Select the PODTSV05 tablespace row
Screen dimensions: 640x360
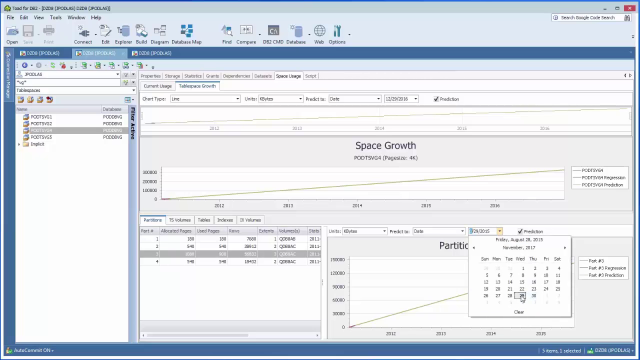[x=73, y=137]
